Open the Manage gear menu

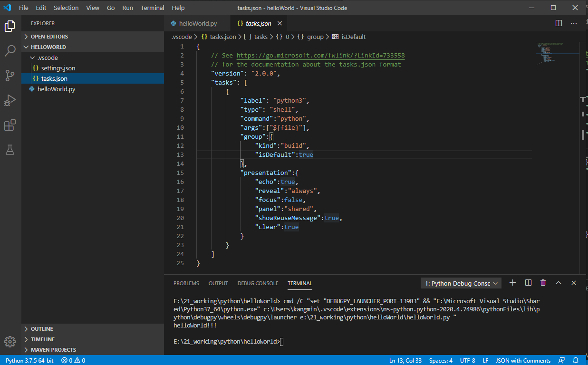10,341
